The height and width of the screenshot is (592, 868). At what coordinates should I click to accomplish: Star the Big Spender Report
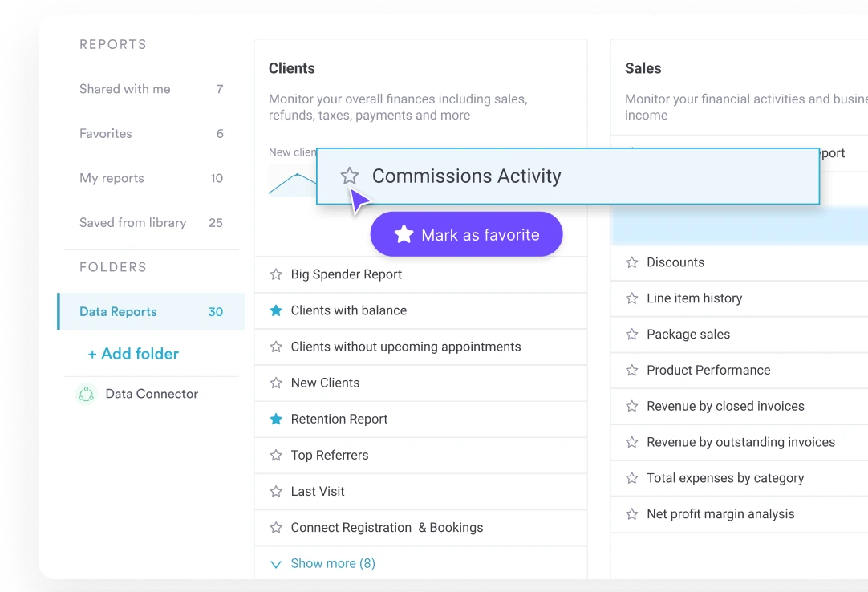pos(276,274)
